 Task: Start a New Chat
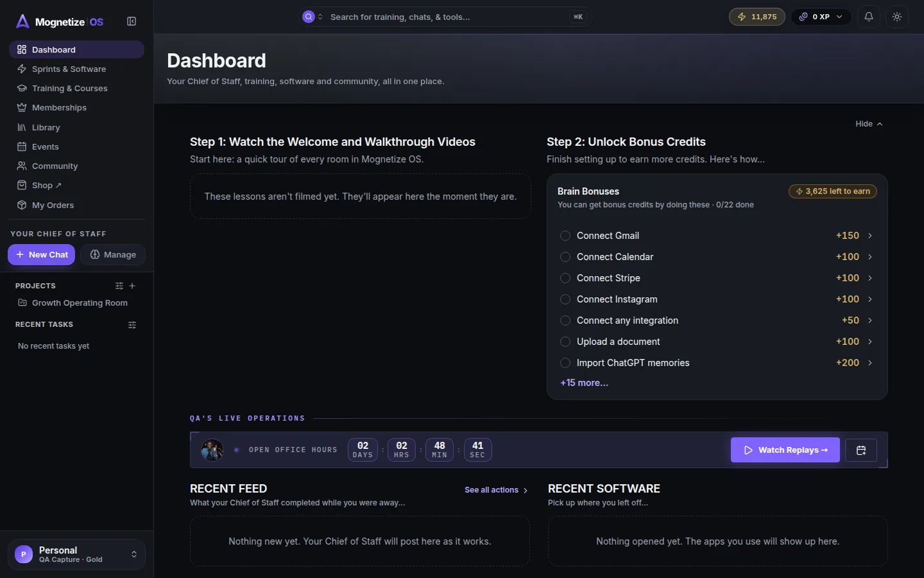[x=42, y=254]
